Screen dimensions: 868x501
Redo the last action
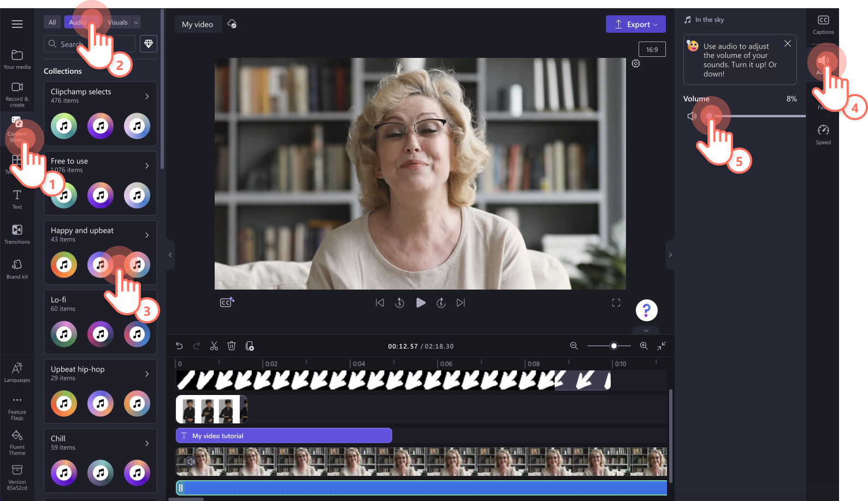click(197, 346)
